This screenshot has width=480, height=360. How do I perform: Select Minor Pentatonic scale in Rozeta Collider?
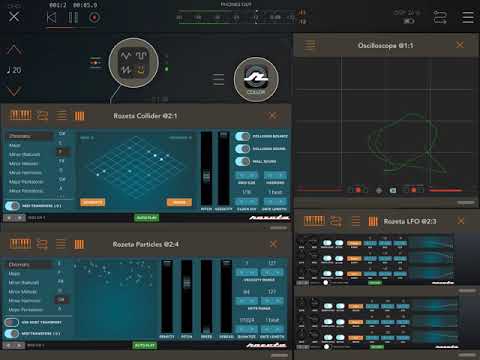30,191
